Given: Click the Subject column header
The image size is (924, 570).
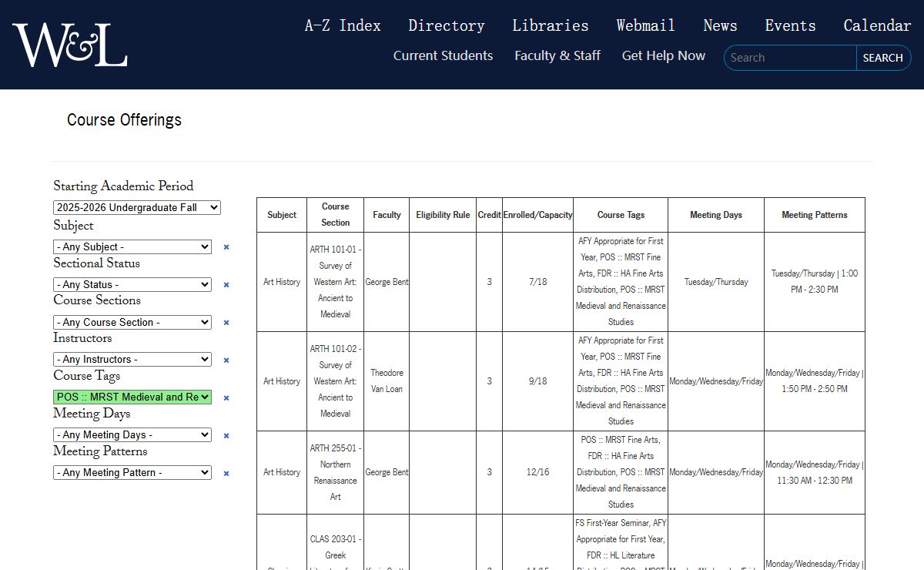Looking at the screenshot, I should [282, 215].
